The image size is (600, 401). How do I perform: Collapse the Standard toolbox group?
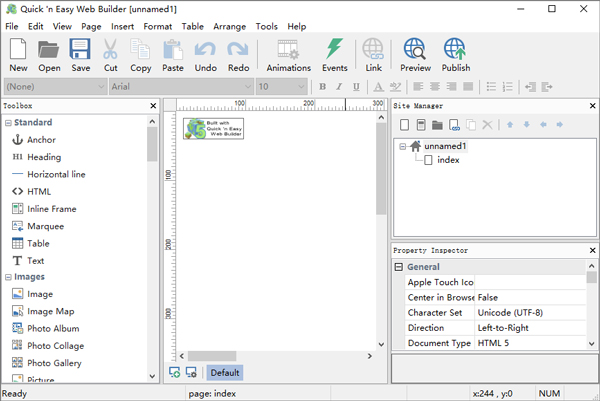click(8, 123)
